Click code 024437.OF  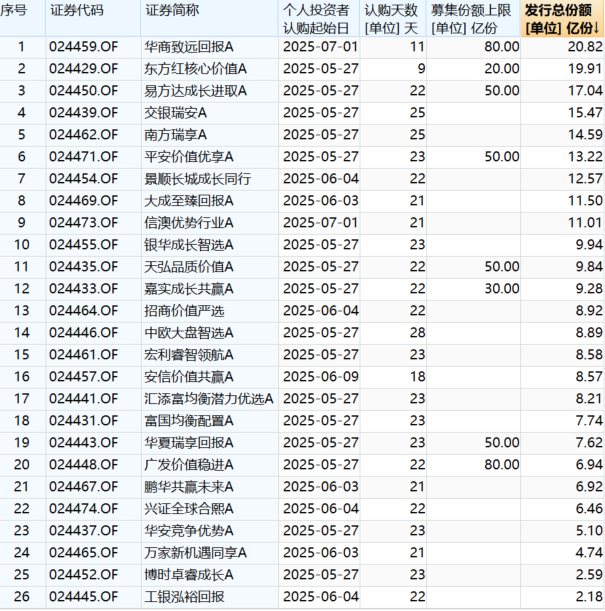(83, 531)
